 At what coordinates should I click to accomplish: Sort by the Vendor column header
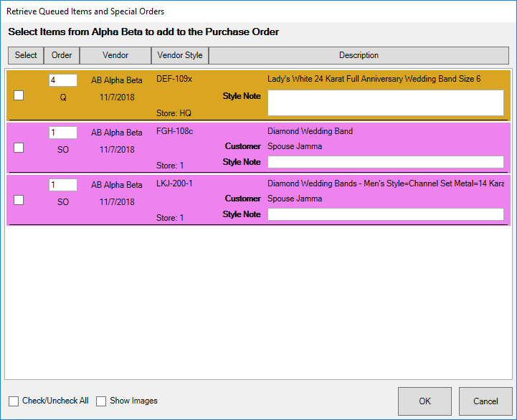(115, 55)
